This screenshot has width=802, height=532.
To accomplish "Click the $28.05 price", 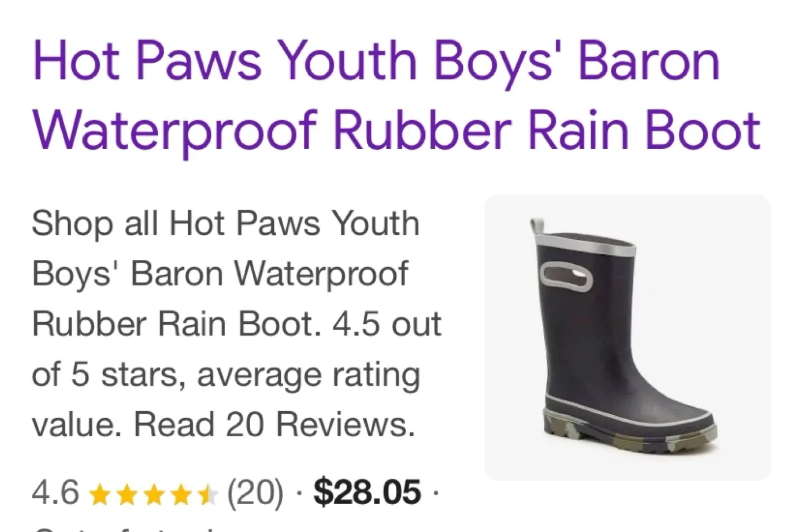I will [x=367, y=492].
